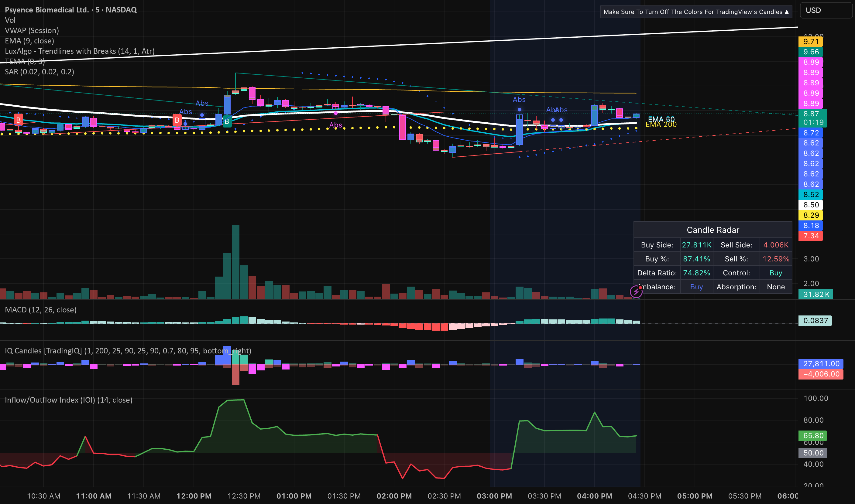This screenshot has width=855, height=504.
Task: Click the Sell % value 12.59%
Action: click(776, 259)
